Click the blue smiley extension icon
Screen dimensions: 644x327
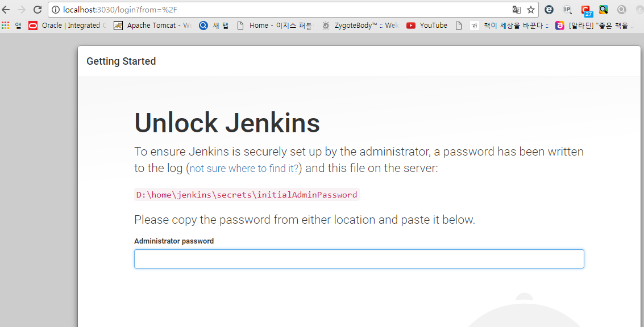coord(549,10)
